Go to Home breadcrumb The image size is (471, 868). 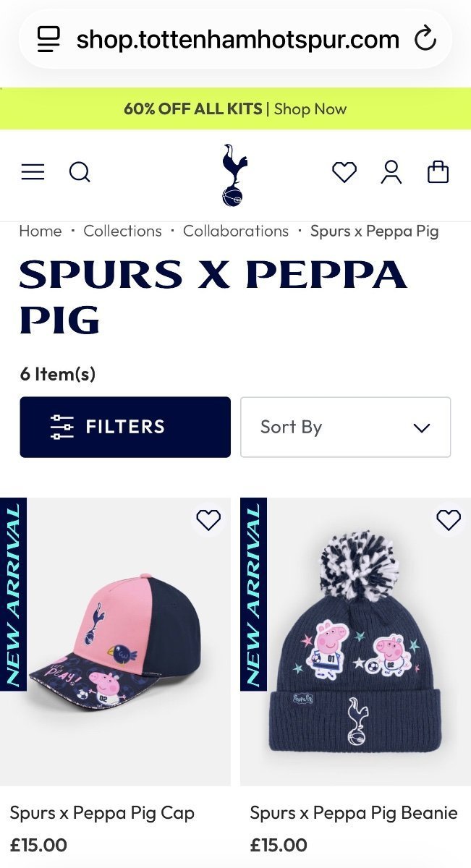pyautogui.click(x=41, y=231)
